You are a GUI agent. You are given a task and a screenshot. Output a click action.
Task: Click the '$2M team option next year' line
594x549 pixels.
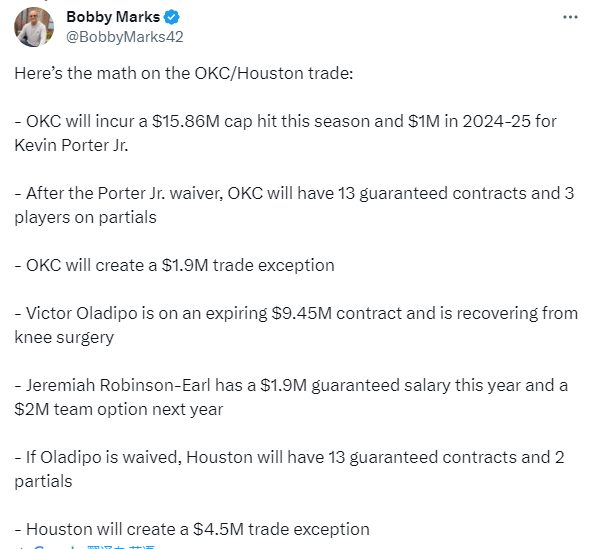(119, 409)
